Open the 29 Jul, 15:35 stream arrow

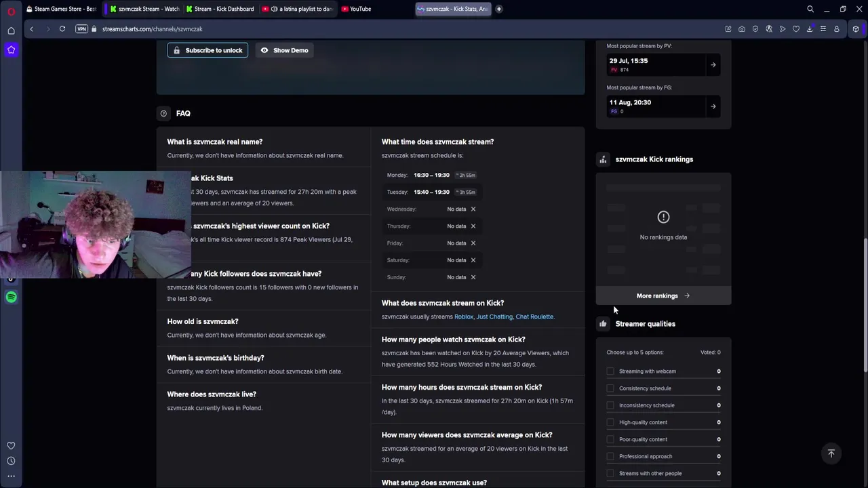point(713,65)
